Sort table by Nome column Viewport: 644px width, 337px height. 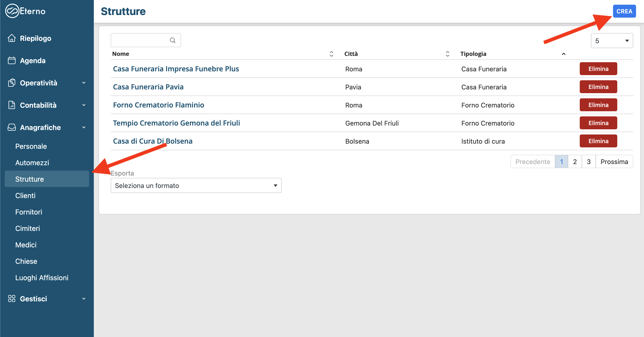[x=331, y=54]
